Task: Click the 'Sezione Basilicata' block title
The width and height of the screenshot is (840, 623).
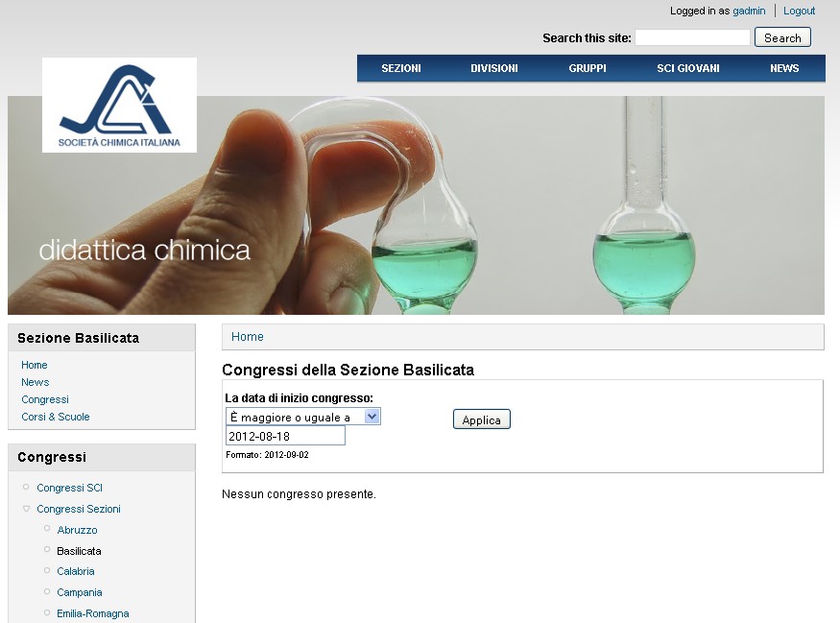Action: [x=78, y=338]
